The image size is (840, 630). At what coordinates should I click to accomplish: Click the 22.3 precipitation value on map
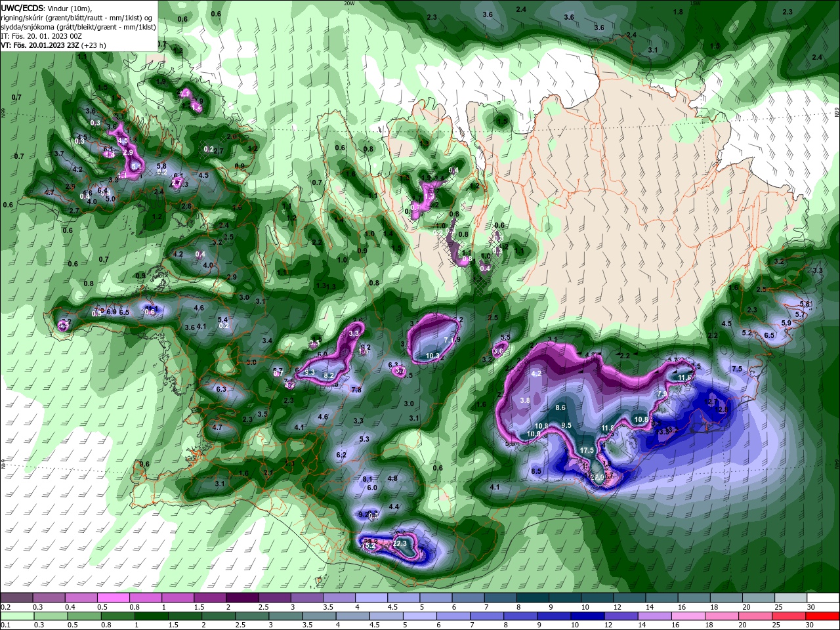pos(400,543)
